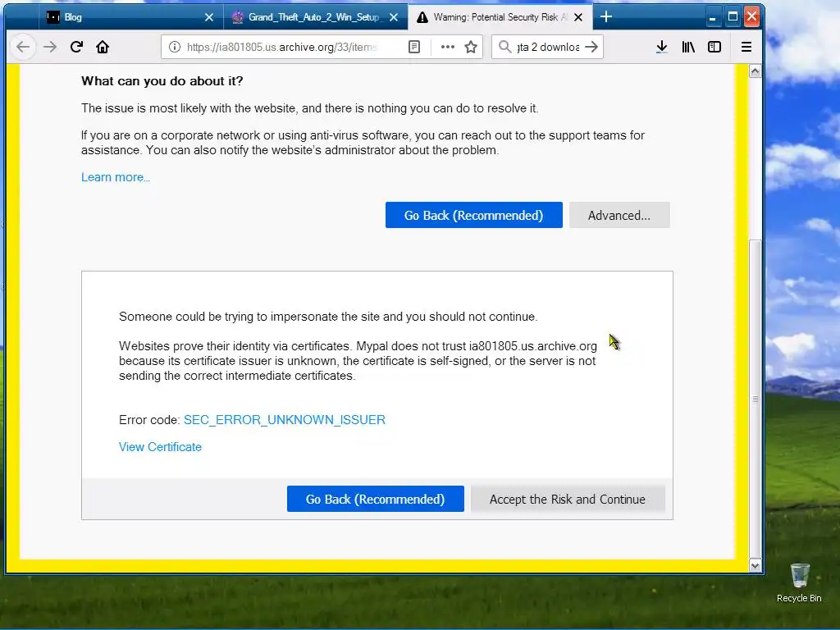Click the scrollbar up arrow
840x630 pixels.
click(755, 71)
